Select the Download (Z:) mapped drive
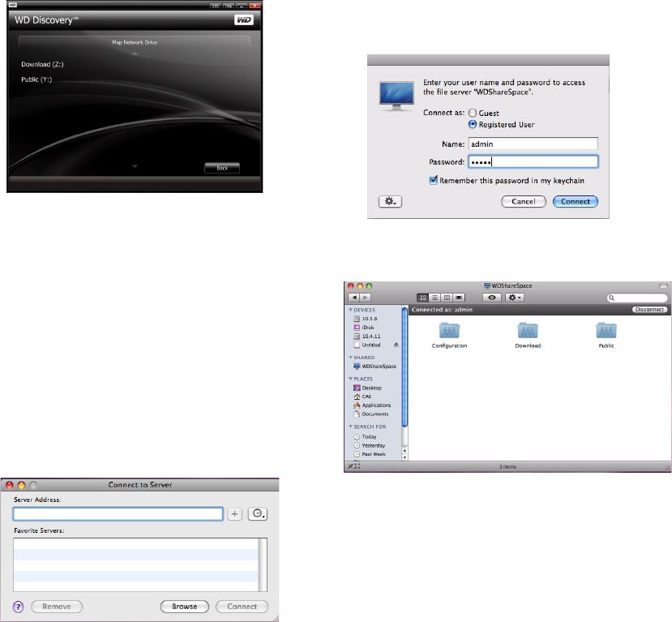This screenshot has height=622, width=672. [x=42, y=64]
